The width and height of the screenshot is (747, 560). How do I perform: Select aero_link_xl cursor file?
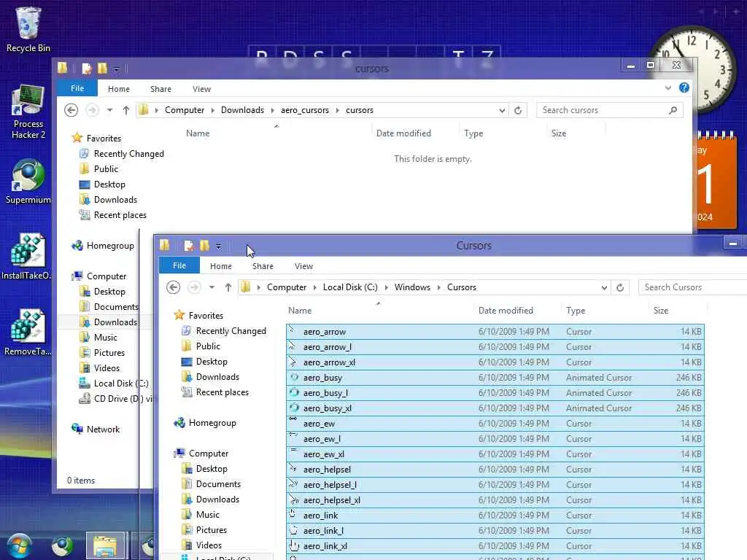(495, 545)
